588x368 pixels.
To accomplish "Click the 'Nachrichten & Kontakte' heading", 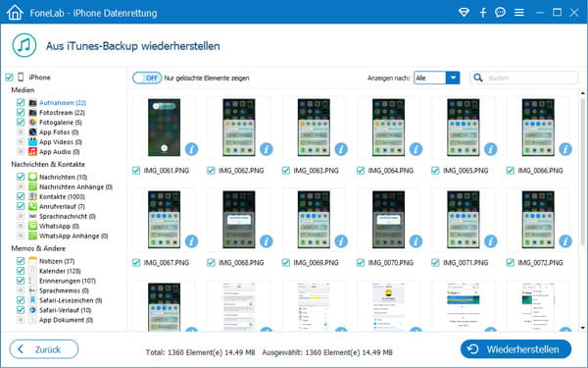I will 48,164.
